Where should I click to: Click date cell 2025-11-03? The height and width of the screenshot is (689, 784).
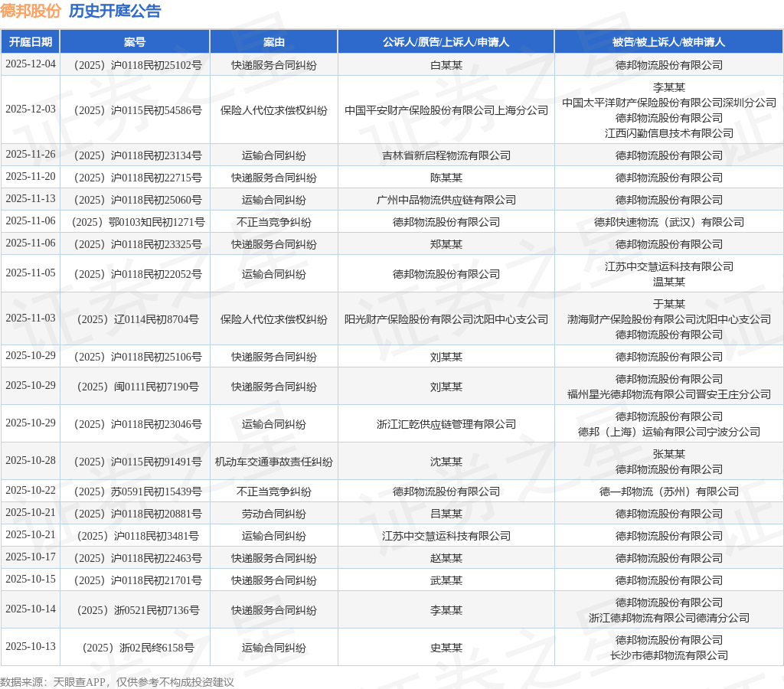tap(31, 318)
